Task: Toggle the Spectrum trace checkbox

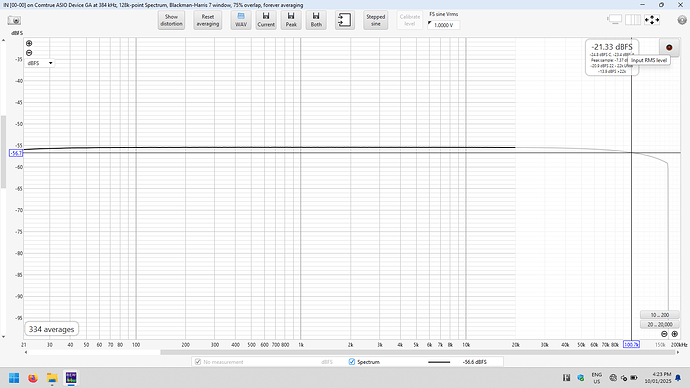Action: click(x=352, y=362)
